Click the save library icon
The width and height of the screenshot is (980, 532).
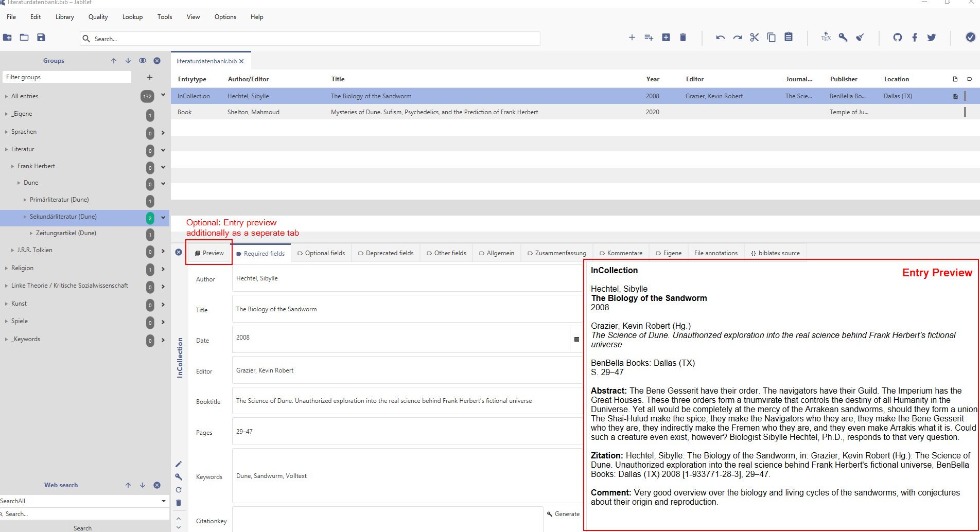click(41, 38)
